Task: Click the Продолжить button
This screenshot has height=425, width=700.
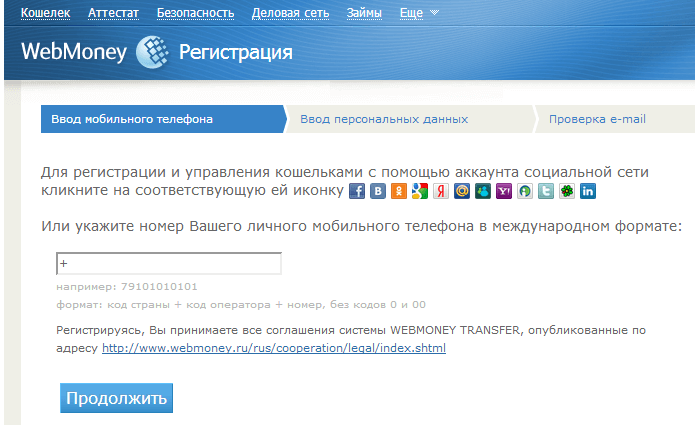Action: [117, 398]
